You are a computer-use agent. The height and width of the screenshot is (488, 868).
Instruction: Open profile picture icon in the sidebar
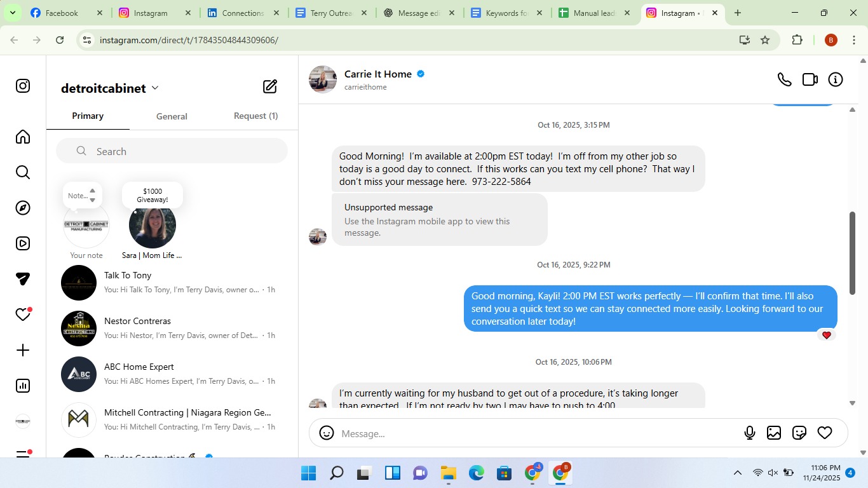pyautogui.click(x=23, y=421)
